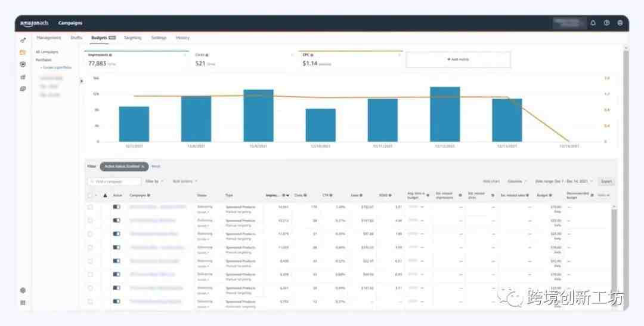Click the tallest blue bar in the chart
Screen dimensions: 644x326
click(x=445, y=114)
